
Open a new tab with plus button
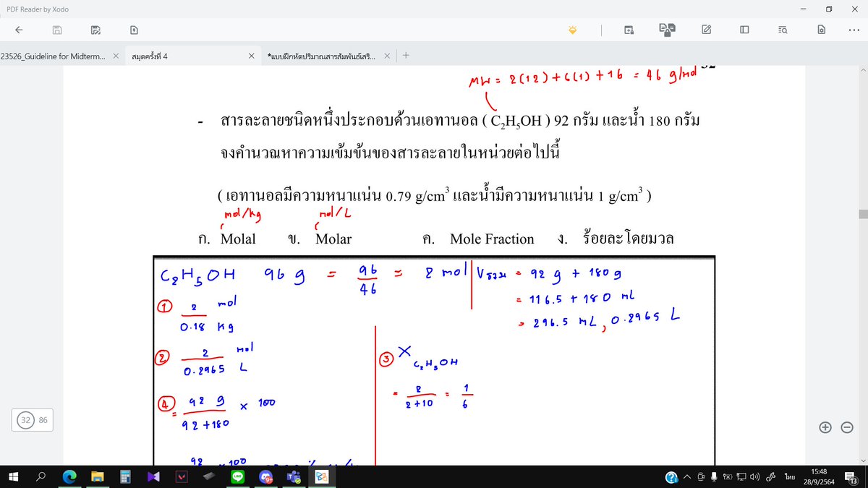click(x=406, y=55)
